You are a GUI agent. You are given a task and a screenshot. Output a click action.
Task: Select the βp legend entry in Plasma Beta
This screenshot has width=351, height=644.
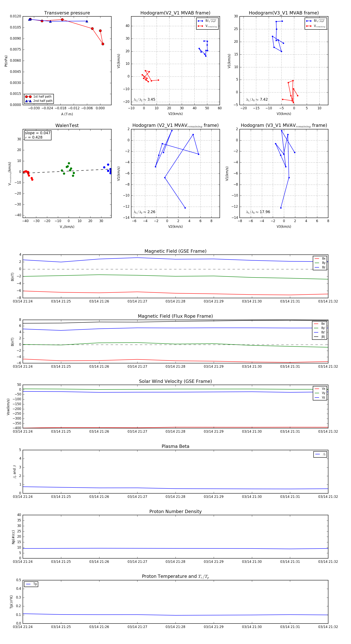[x=320, y=454]
